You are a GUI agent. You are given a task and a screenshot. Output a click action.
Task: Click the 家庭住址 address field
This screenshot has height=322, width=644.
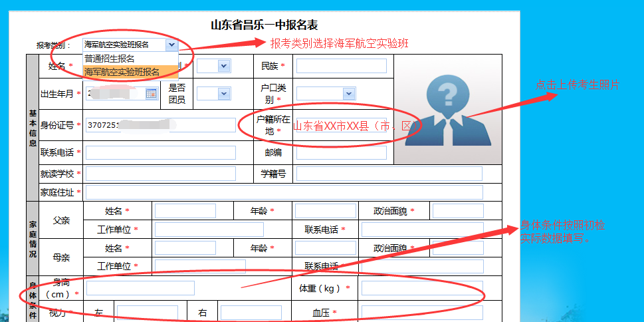coord(284,192)
